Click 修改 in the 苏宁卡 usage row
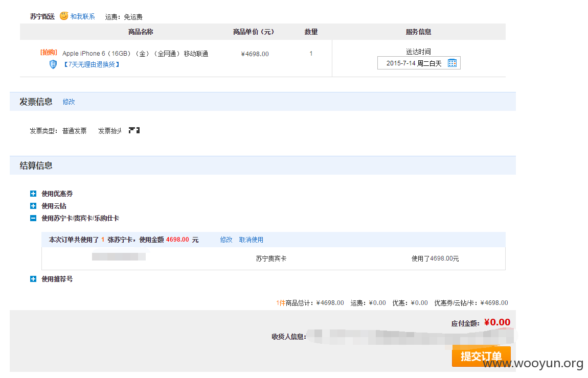588x378 pixels. 226,240
